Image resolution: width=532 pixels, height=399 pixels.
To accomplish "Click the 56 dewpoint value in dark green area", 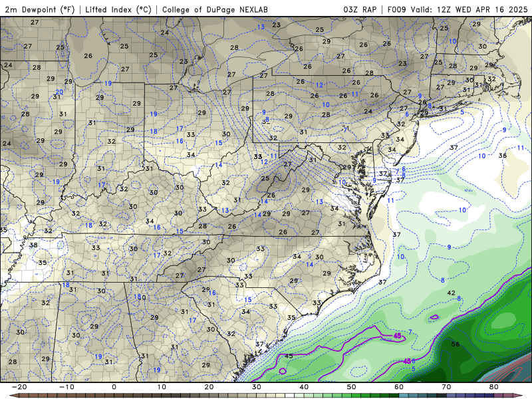I will 456,344.
